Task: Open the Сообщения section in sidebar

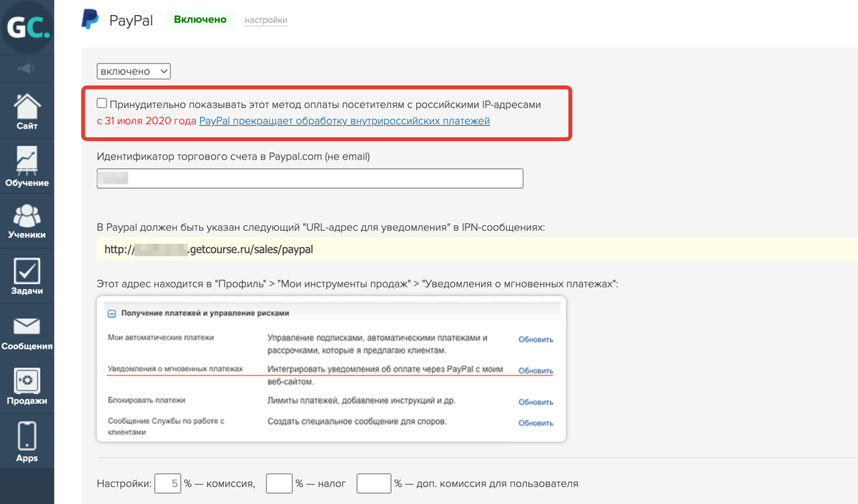Action: tap(26, 332)
